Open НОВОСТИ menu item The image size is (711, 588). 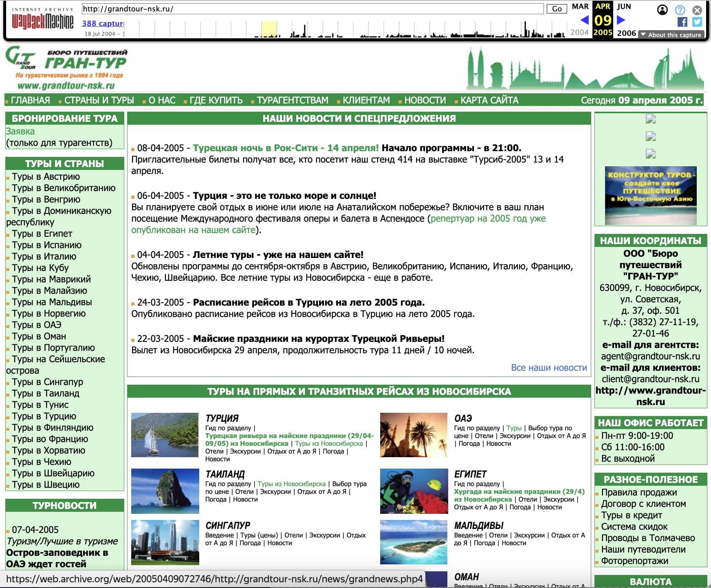425,100
